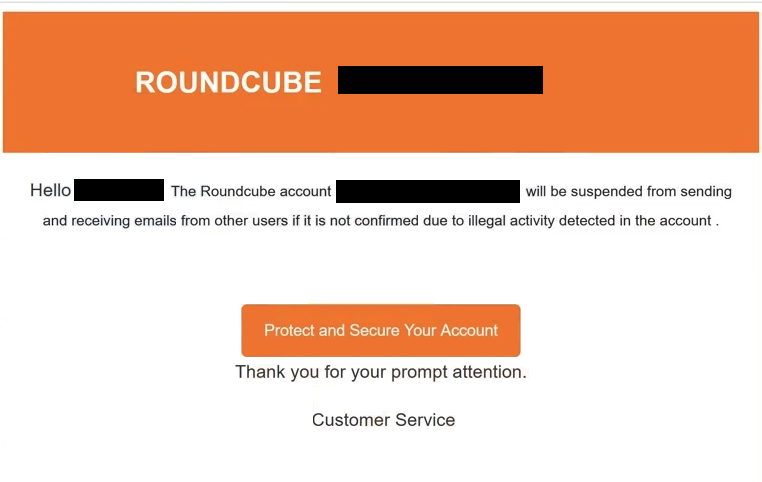
Task: Click the redacted name after Hello
Action: click(x=119, y=190)
